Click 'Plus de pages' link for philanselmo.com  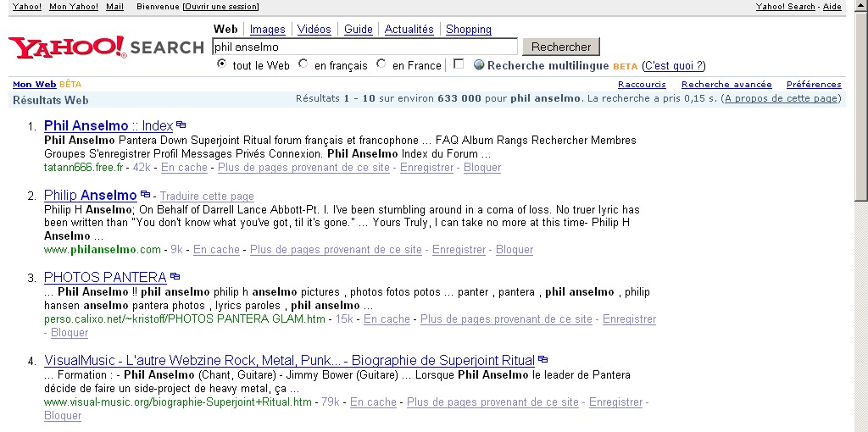[x=336, y=250]
